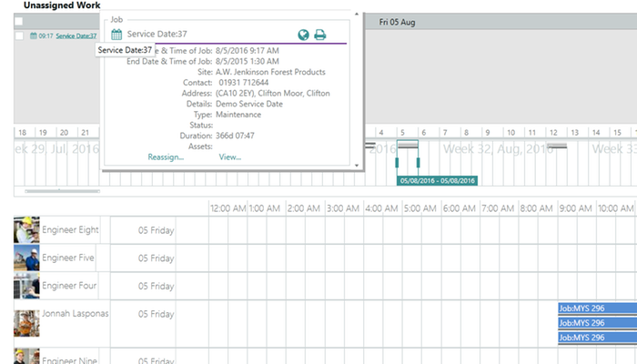
Task: Tick the header checkbox in Unassigned Work
Action: click(x=19, y=21)
